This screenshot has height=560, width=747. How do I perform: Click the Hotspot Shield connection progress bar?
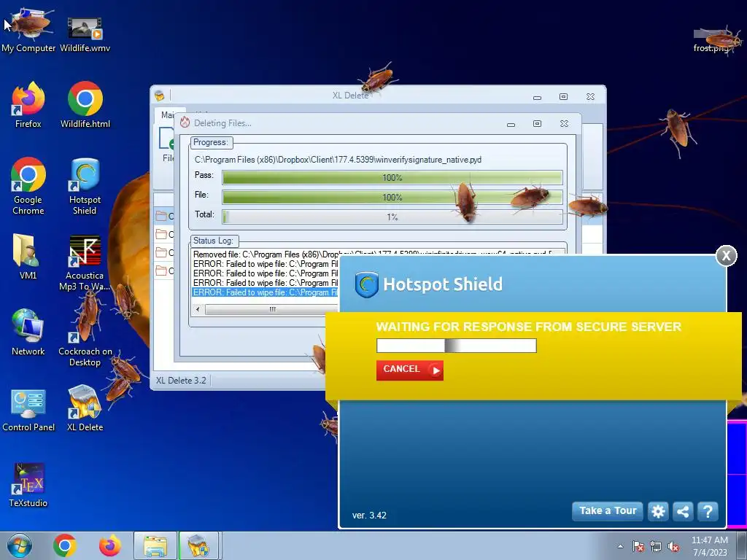457,345
